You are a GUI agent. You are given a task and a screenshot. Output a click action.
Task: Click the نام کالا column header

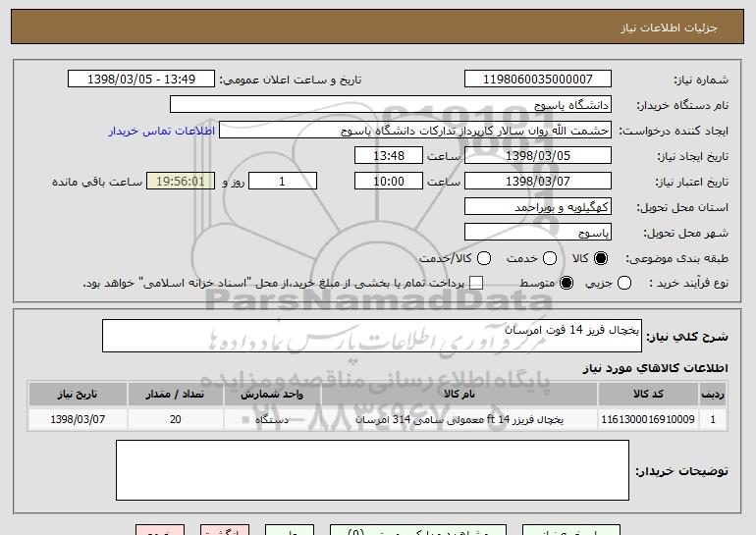[459, 395]
